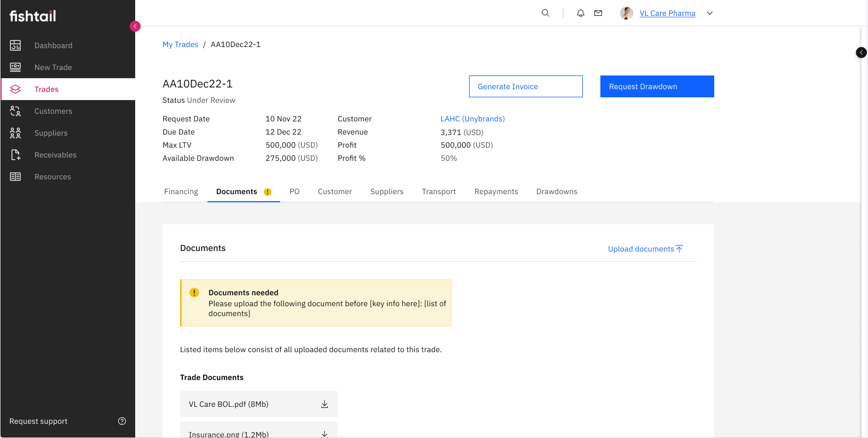Open notifications bell icon
The height and width of the screenshot is (438, 868).
[581, 13]
